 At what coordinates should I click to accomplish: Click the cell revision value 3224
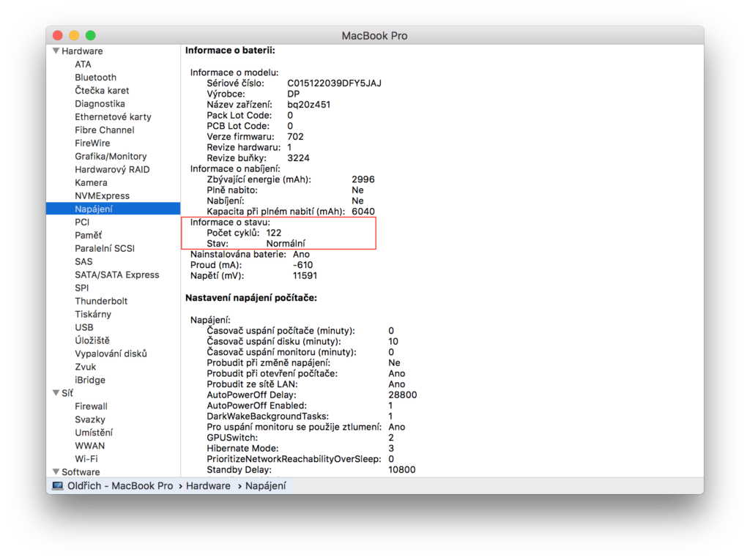coord(298,158)
